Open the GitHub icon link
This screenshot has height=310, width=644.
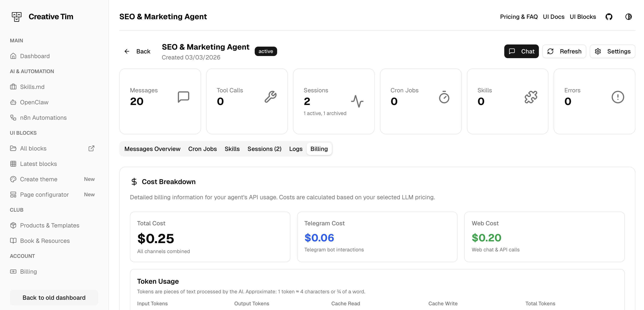[609, 17]
